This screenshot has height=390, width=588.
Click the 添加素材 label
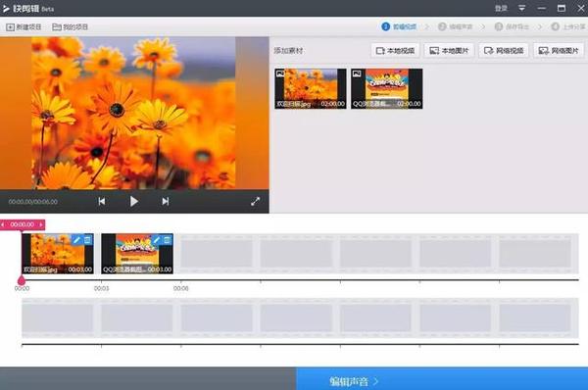pyautogui.click(x=288, y=51)
